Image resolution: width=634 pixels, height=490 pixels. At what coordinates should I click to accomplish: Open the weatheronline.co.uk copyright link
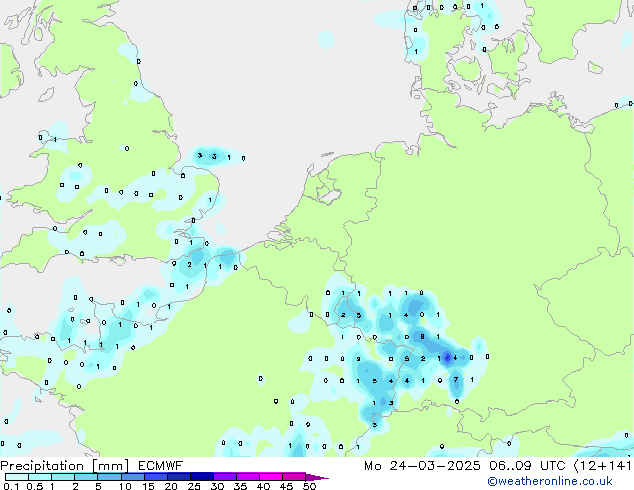click(x=550, y=481)
